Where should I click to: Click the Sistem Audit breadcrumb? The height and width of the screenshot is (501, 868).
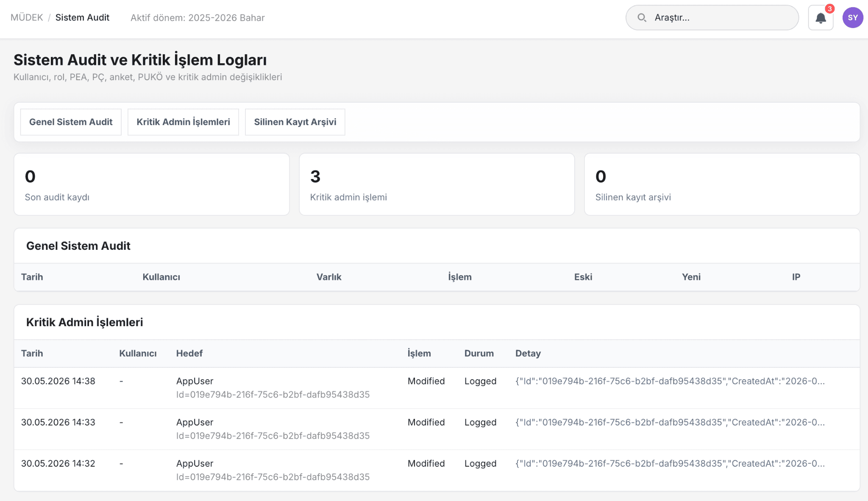pyautogui.click(x=82, y=17)
